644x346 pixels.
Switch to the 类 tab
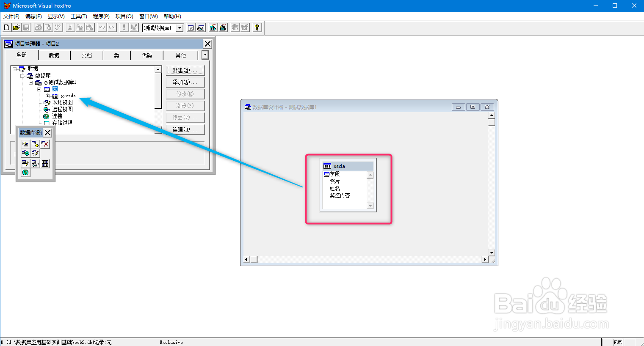[x=116, y=55]
